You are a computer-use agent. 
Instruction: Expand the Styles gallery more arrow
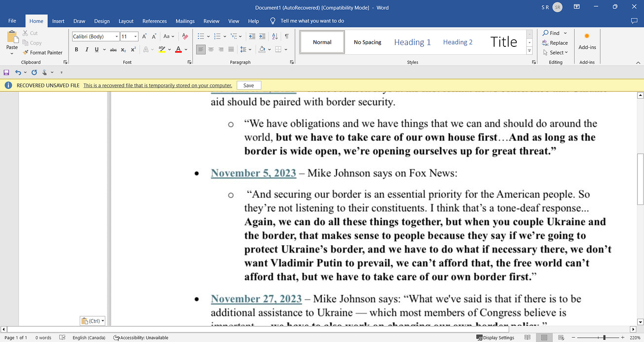pyautogui.click(x=529, y=51)
